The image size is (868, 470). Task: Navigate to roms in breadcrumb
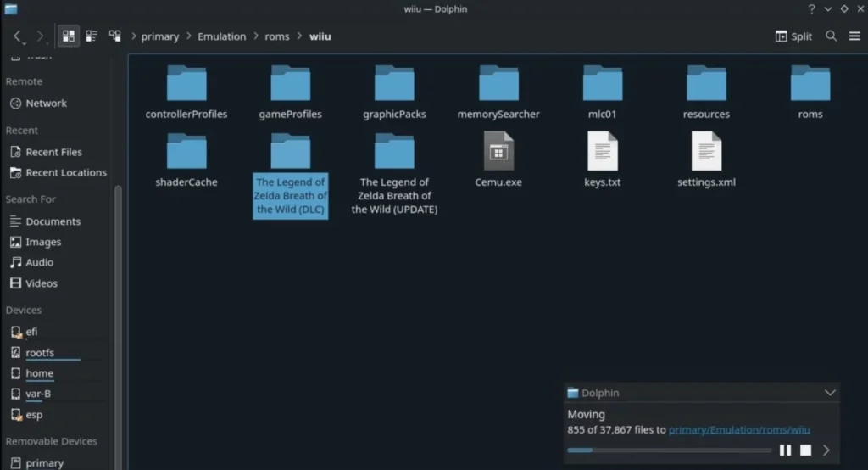[x=277, y=36]
